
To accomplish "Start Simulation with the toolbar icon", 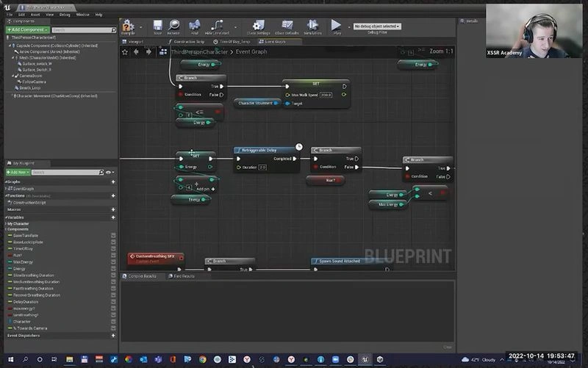I will pyautogui.click(x=312, y=26).
